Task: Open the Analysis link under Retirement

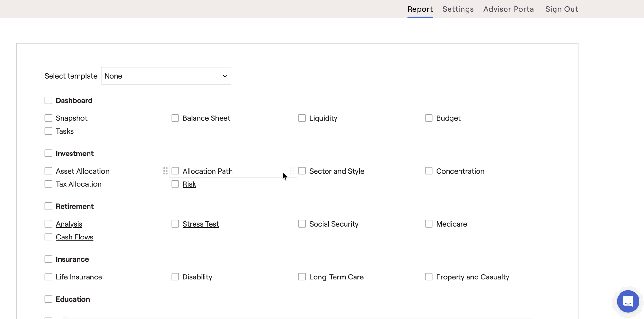Action: [69, 224]
